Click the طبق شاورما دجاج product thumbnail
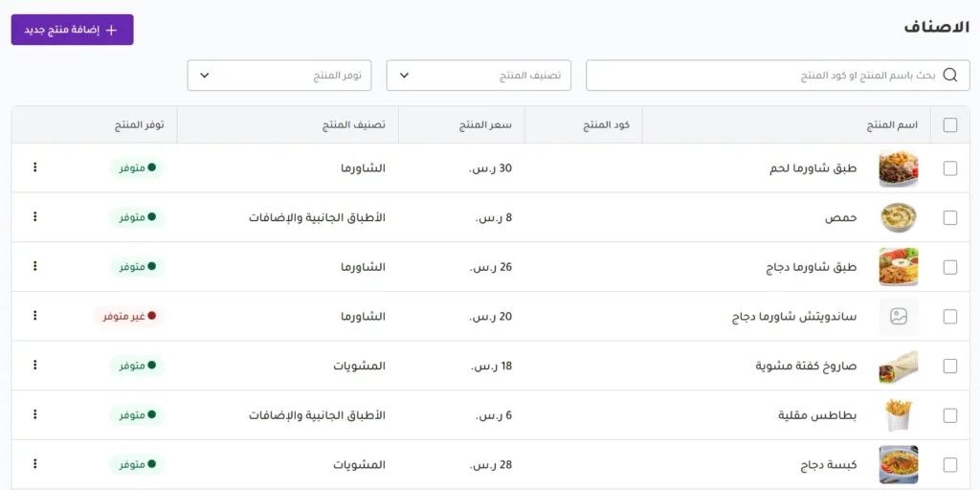The height and width of the screenshot is (490, 980). [899, 267]
